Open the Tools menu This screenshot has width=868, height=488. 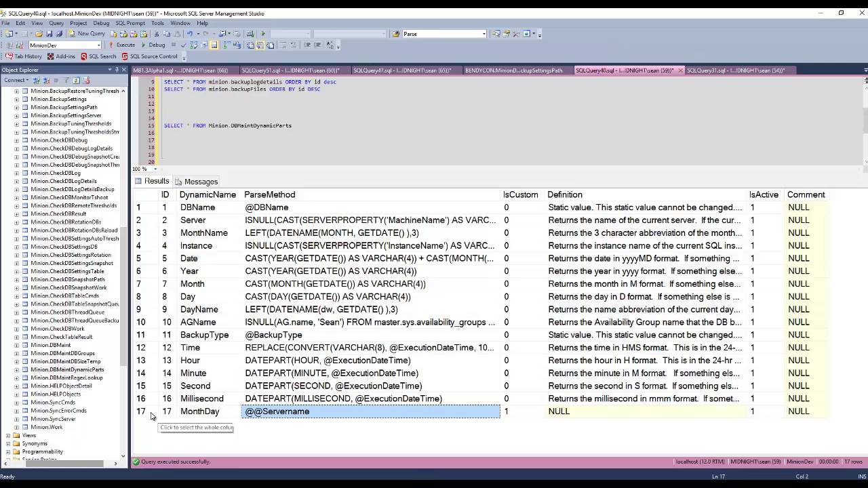click(x=157, y=23)
